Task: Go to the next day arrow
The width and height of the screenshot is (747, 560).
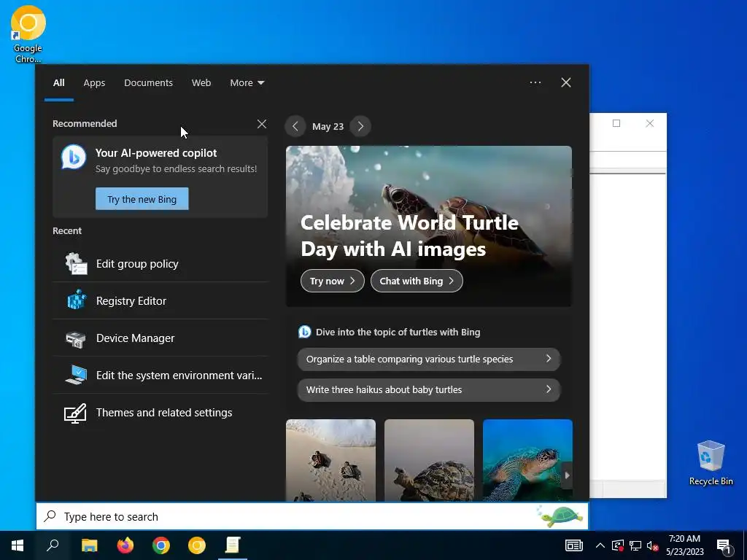Action: coord(360,126)
